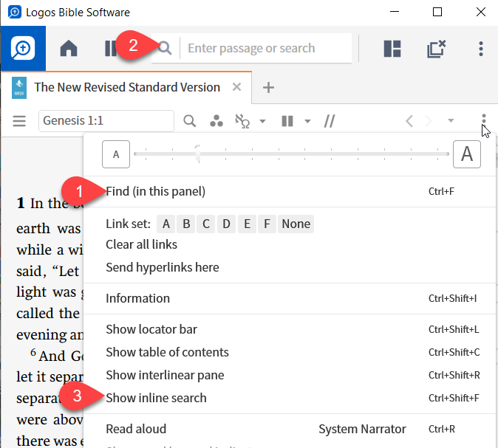Click the magnifier in the command box

pos(165,48)
